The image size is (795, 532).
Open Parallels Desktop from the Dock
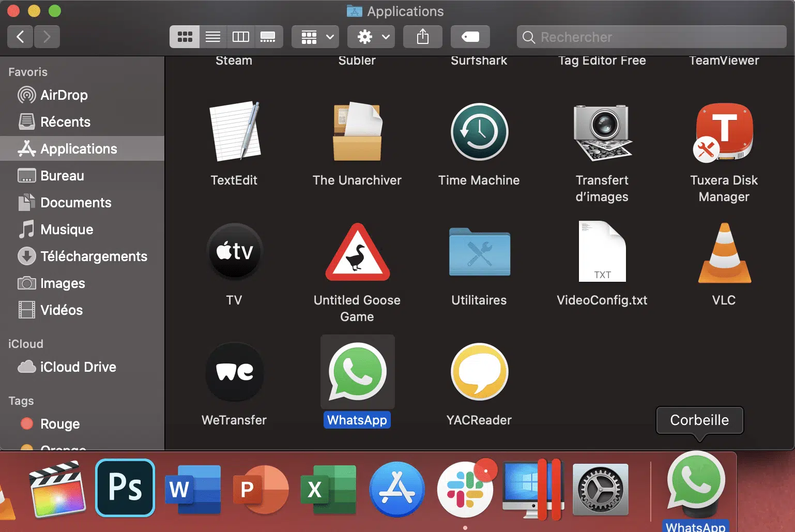click(533, 489)
